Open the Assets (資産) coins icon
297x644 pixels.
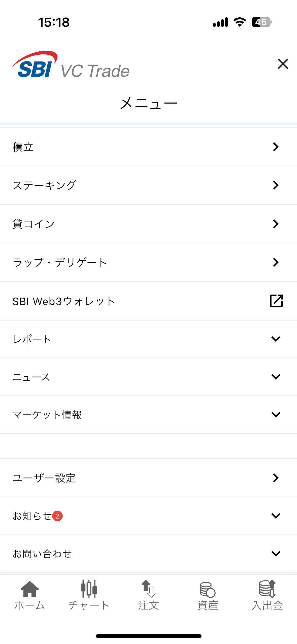click(208, 589)
